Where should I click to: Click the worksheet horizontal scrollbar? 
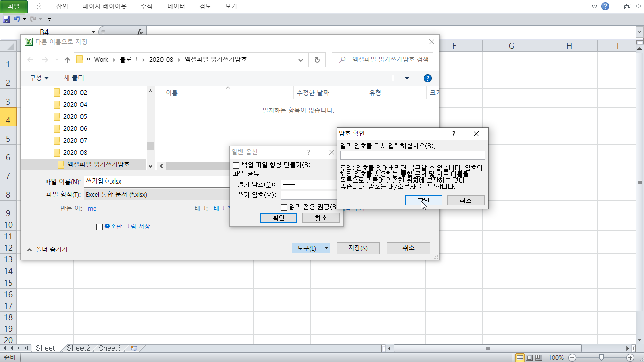pyautogui.click(x=488, y=348)
